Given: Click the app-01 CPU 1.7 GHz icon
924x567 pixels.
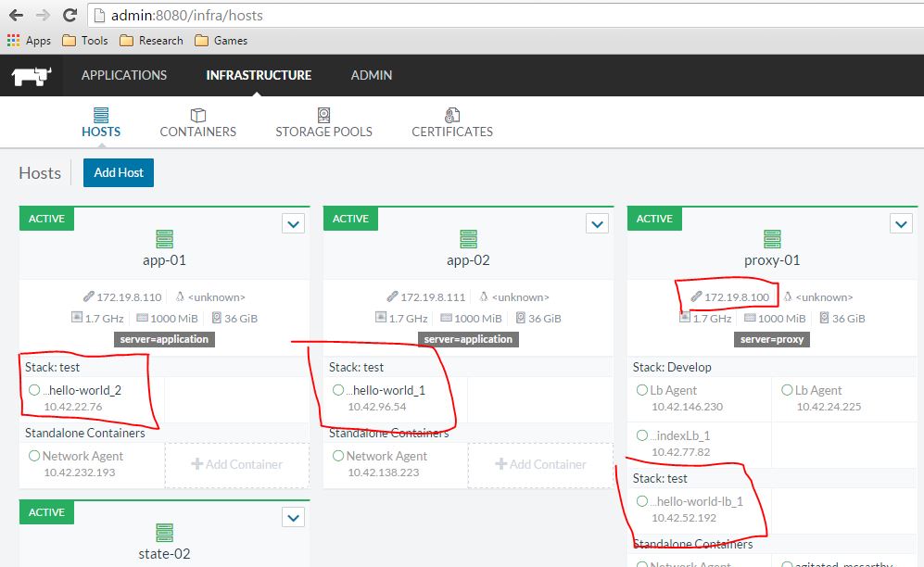Looking at the screenshot, I should [x=77, y=318].
